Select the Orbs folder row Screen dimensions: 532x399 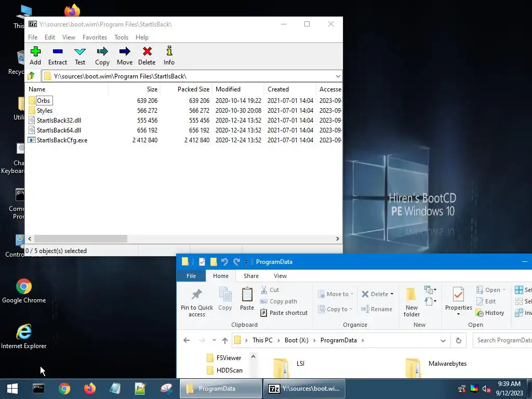[x=183, y=101]
